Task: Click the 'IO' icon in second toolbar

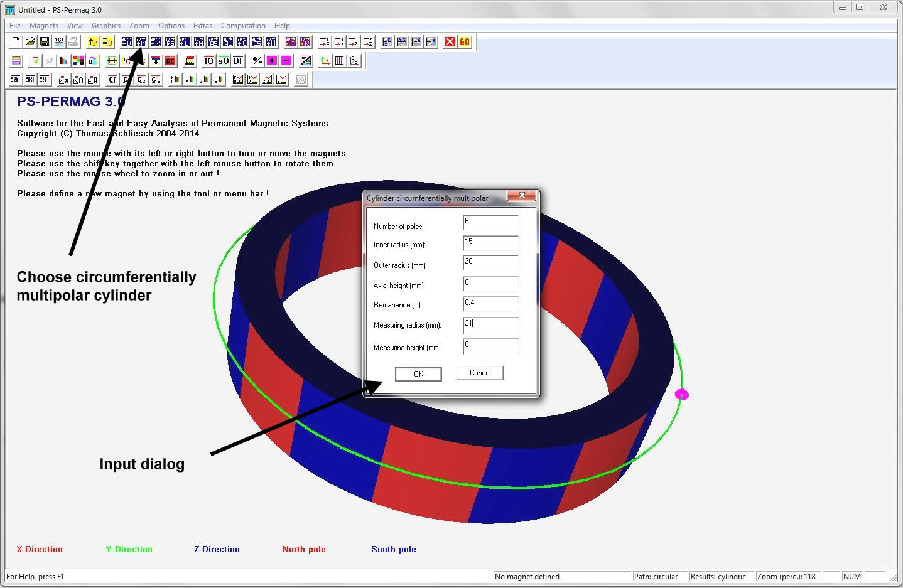Action: tap(209, 61)
